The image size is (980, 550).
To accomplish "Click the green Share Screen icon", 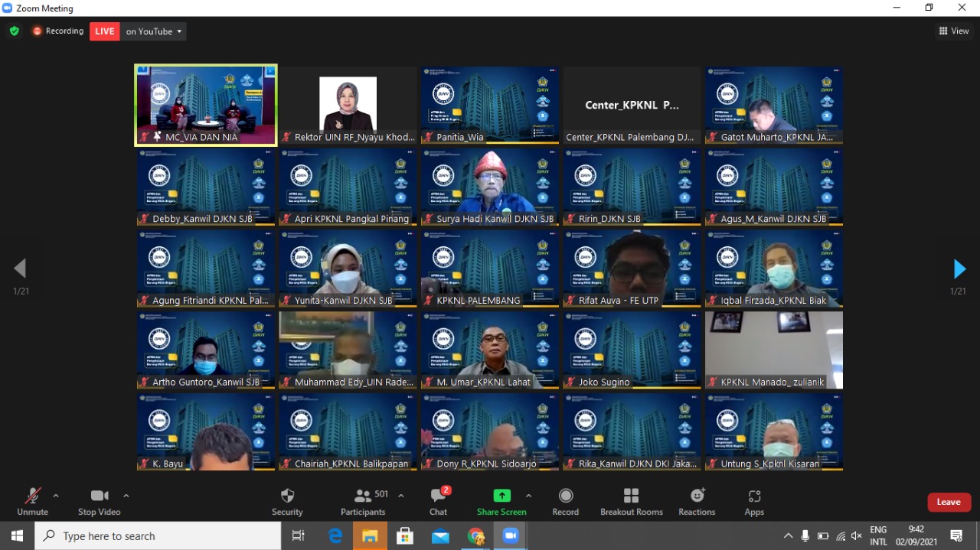I will 501,496.
